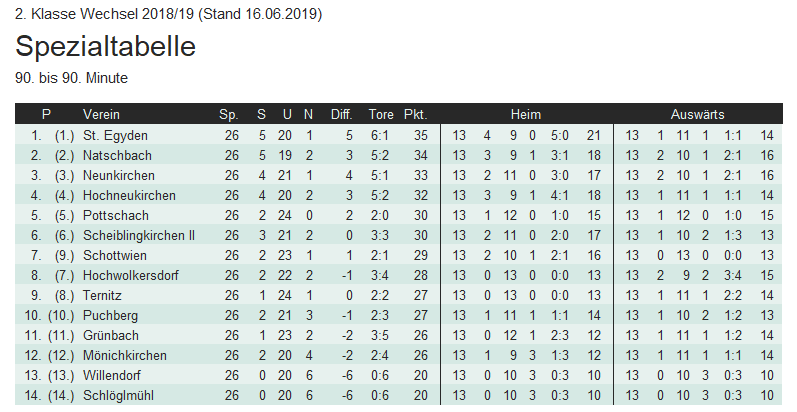Click the Heim section header
This screenshot has height=412, width=797.
click(525, 114)
